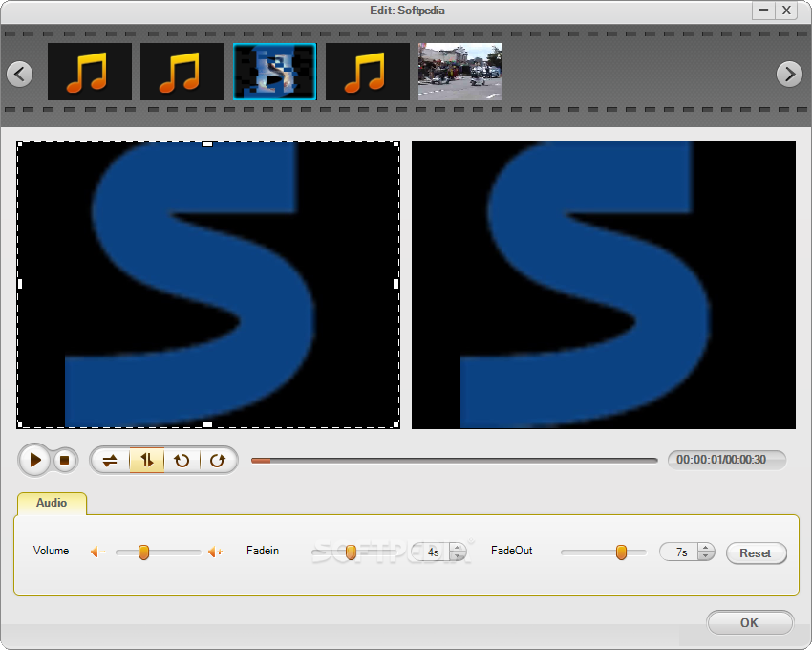Click the top-middle crop handle
Image resolution: width=812 pixels, height=650 pixels.
(x=207, y=144)
